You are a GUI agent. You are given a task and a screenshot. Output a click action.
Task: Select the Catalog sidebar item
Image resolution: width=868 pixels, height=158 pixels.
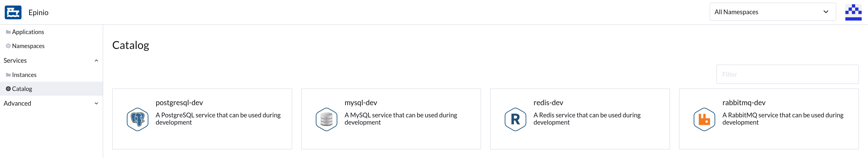[x=22, y=89]
